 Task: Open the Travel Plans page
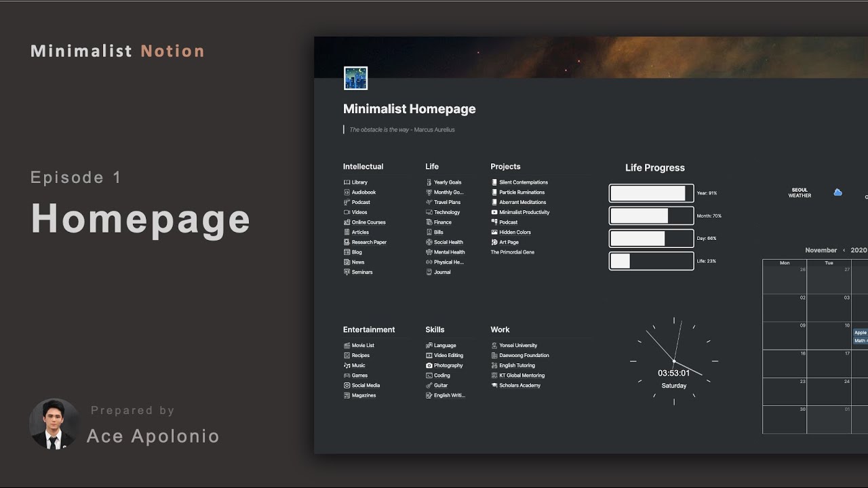[x=447, y=202]
